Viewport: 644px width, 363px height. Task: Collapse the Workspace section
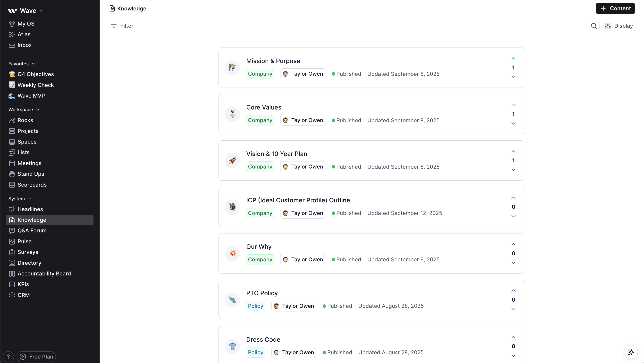[x=38, y=109]
